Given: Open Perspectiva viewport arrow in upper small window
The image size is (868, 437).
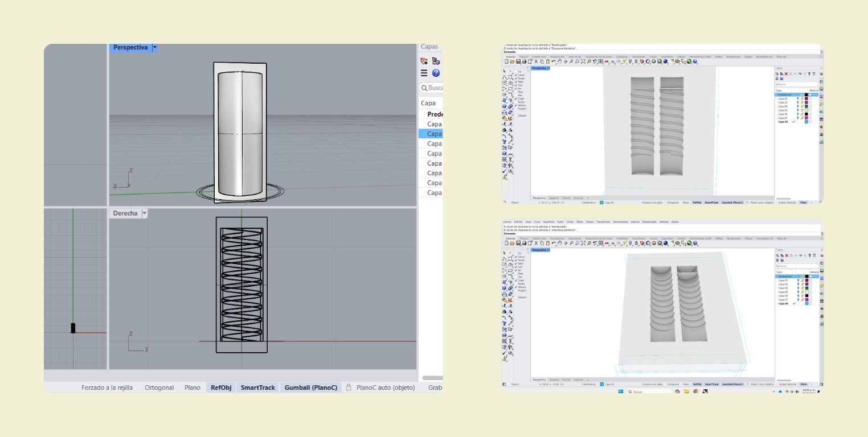Looking at the screenshot, I should click(548, 68).
